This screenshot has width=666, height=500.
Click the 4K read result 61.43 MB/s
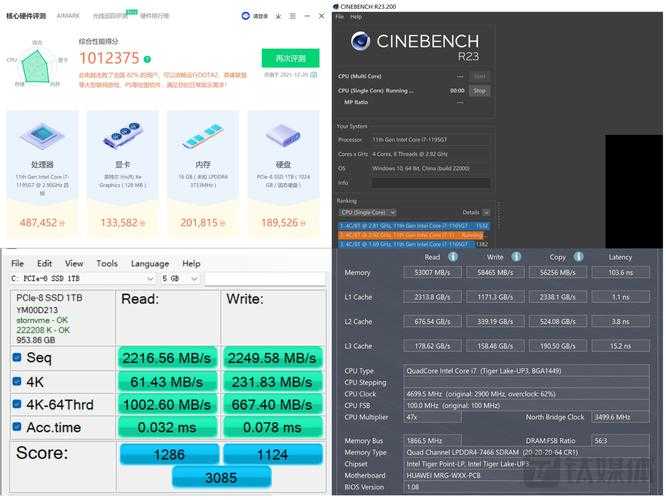click(167, 381)
